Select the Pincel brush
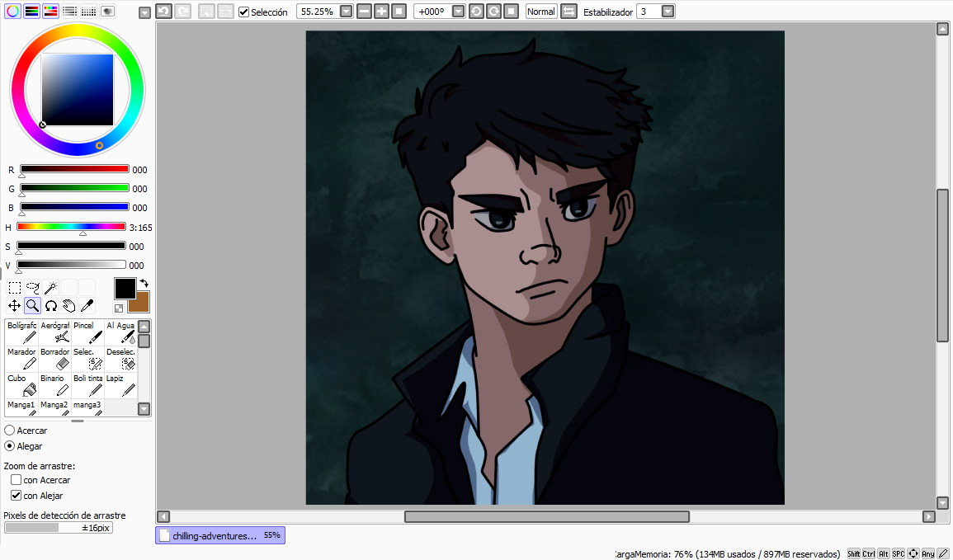The width and height of the screenshot is (953, 560). (87, 332)
